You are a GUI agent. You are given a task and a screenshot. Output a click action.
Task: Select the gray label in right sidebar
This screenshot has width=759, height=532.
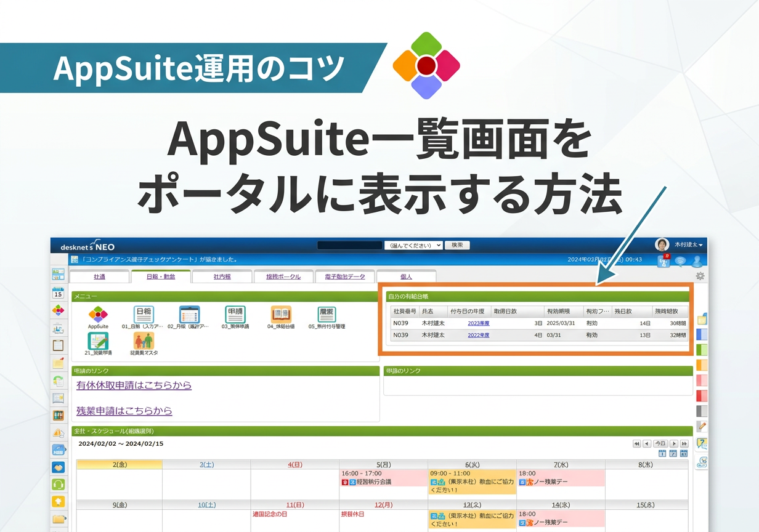(702, 411)
